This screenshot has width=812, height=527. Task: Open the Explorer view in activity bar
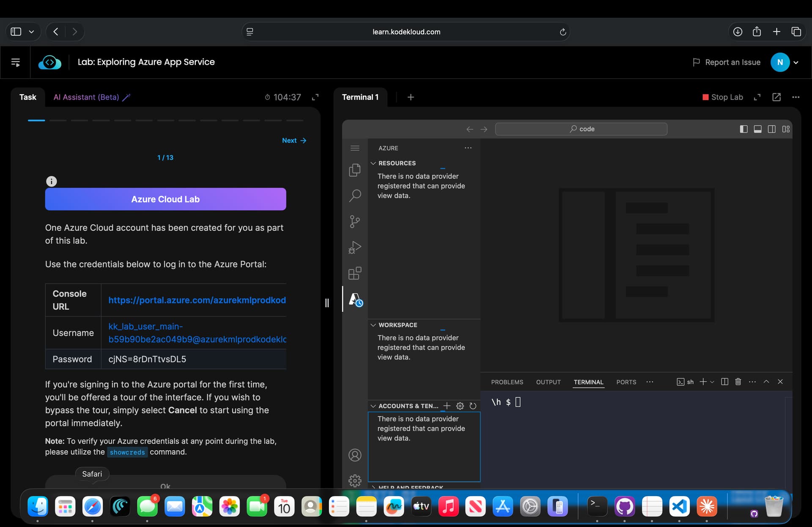[354, 170]
